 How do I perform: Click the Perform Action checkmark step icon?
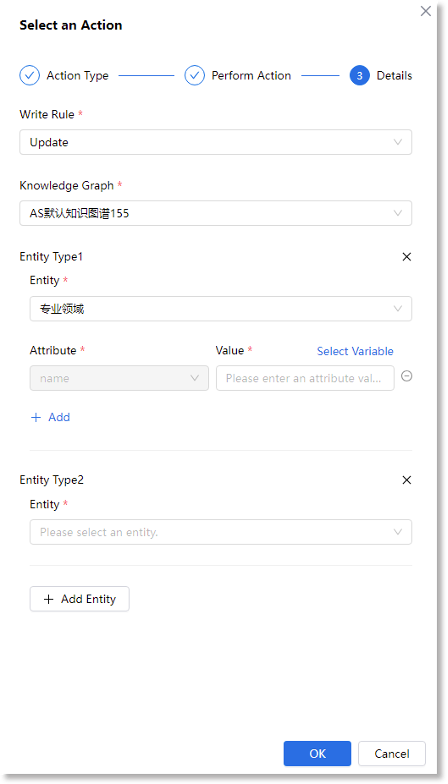coord(194,76)
